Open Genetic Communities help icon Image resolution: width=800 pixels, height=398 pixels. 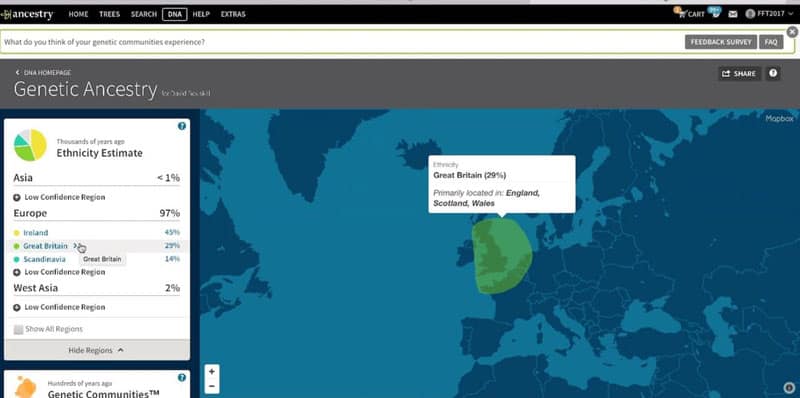tap(182, 378)
